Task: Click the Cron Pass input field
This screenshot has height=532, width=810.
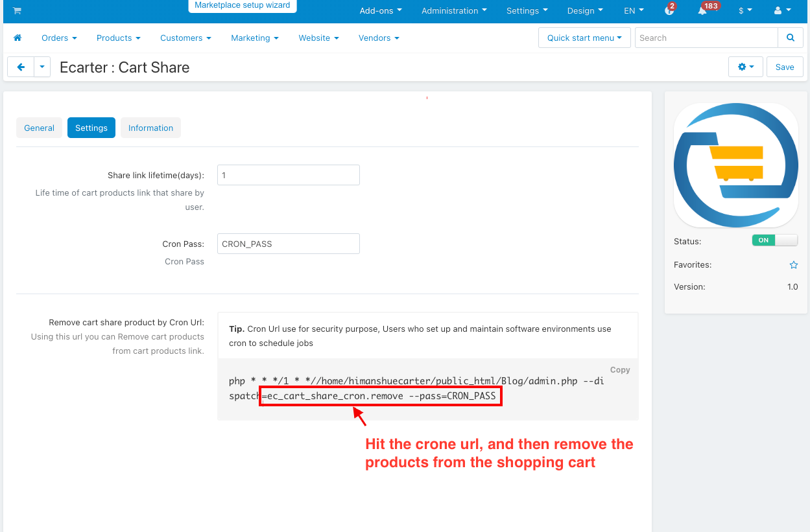Action: point(288,244)
